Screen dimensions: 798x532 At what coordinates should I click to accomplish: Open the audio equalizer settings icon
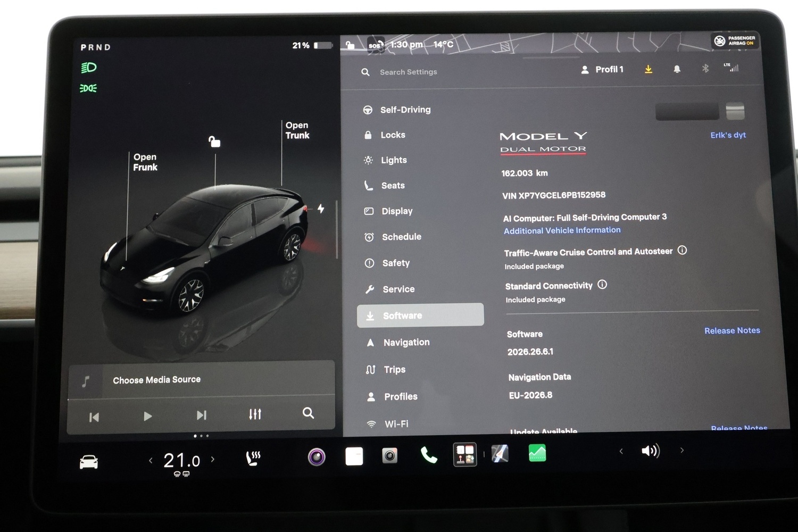coord(255,414)
